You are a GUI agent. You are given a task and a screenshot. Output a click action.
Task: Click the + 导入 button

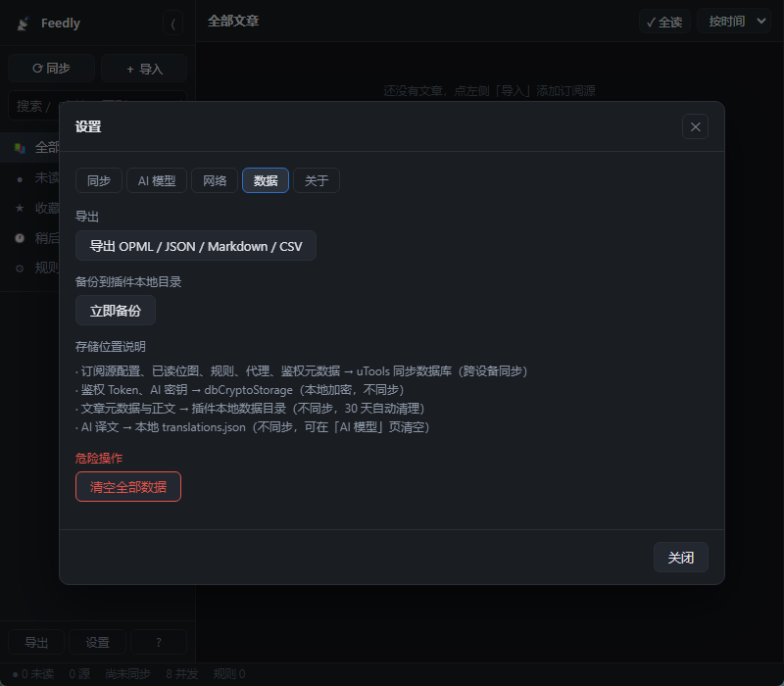point(144,68)
